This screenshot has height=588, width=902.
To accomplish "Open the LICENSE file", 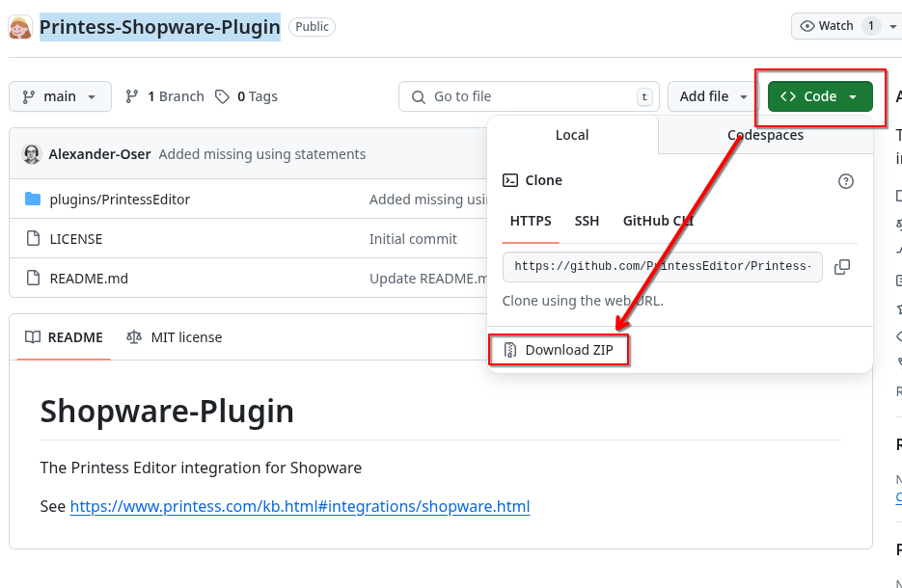I will pos(76,239).
